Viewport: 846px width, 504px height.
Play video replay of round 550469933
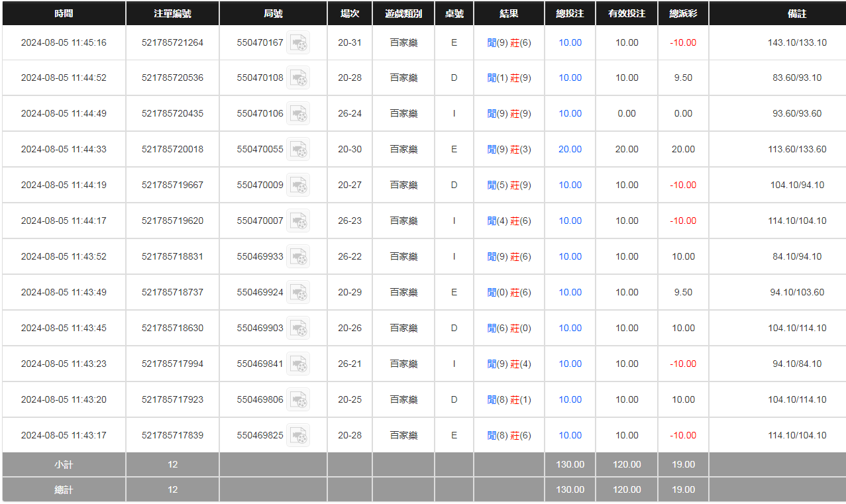(x=298, y=257)
